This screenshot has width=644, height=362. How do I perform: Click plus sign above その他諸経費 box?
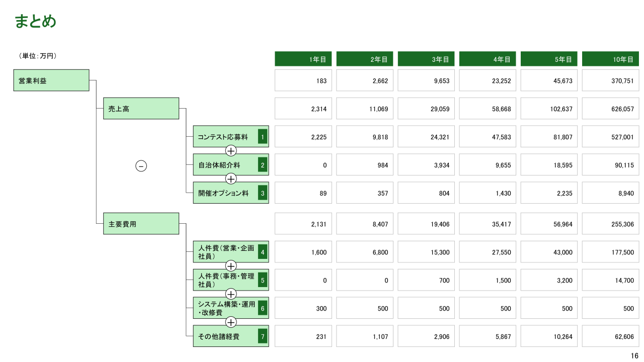pos(231,322)
